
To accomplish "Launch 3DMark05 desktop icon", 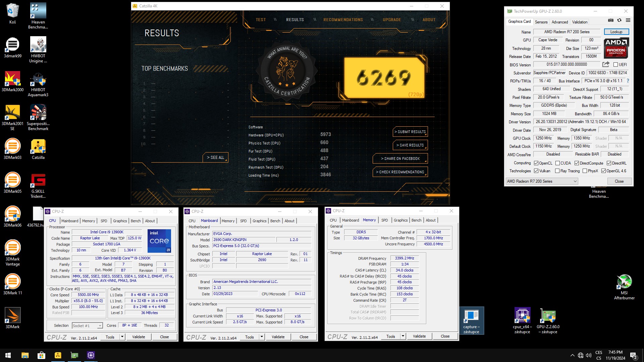I will (12, 183).
